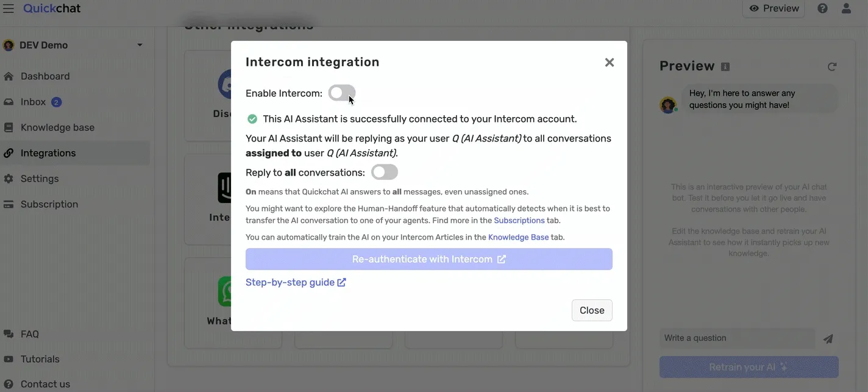
Task: Click the Knowledge base book icon
Action: (9, 127)
